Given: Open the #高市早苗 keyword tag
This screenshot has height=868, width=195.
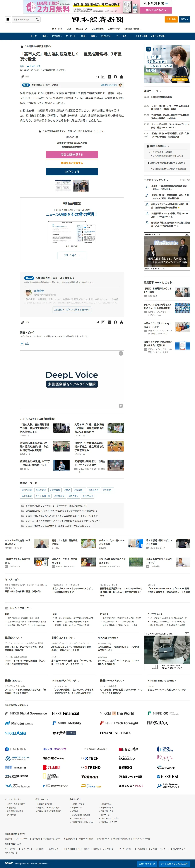Looking at the screenshot, I should 27,496.
